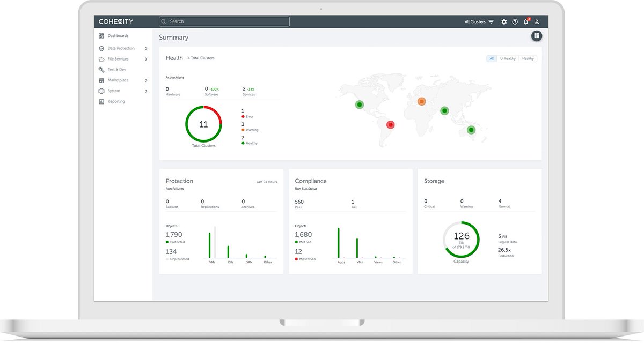The image size is (644, 343).
Task: Click the red cluster marker on the map
Action: point(391,124)
